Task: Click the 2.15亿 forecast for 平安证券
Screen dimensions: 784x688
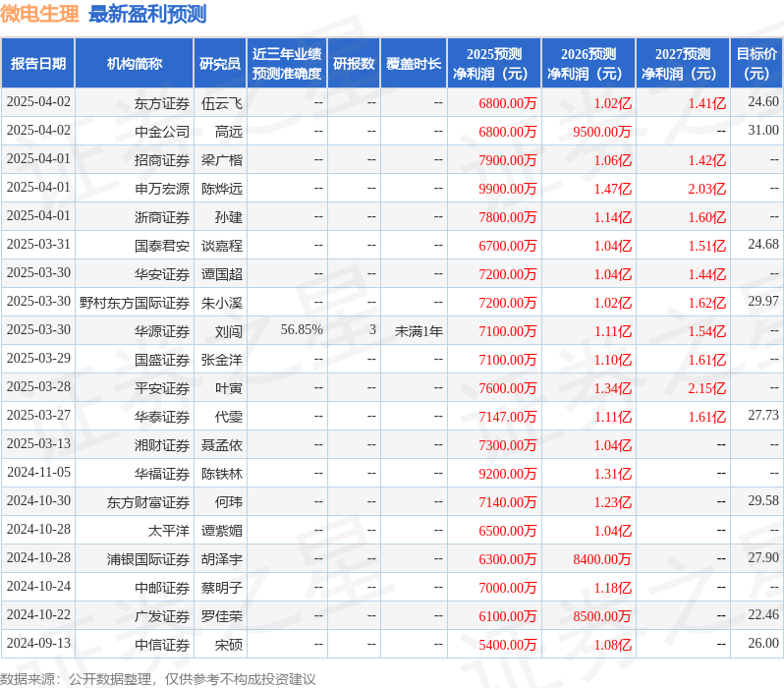Action: coord(706,388)
